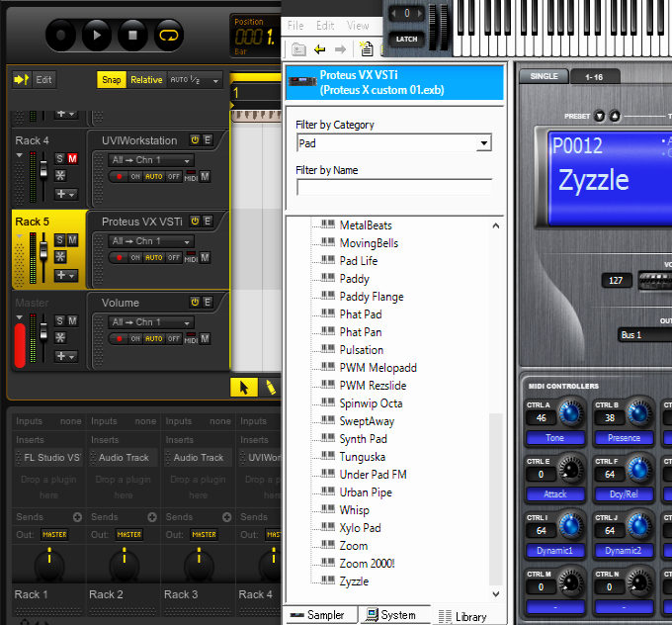Screen dimensions: 672x625
Task: Open the plus menu on Rack 4
Action: pos(65,194)
